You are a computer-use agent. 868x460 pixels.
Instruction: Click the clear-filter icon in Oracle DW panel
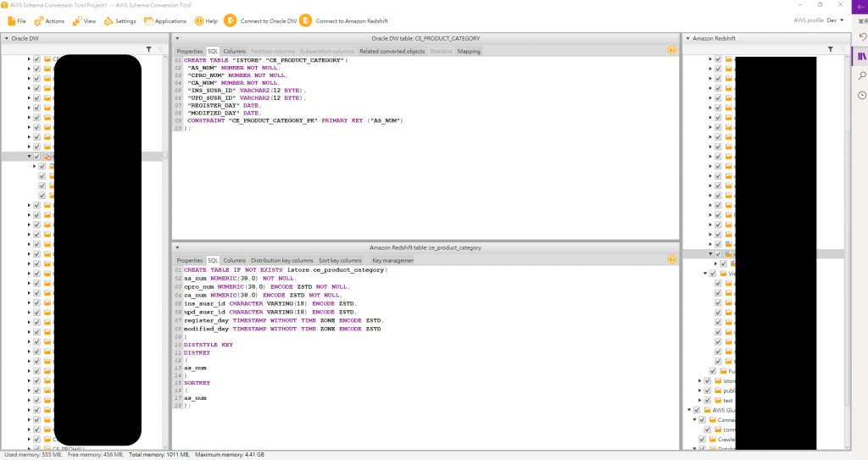(x=160, y=49)
